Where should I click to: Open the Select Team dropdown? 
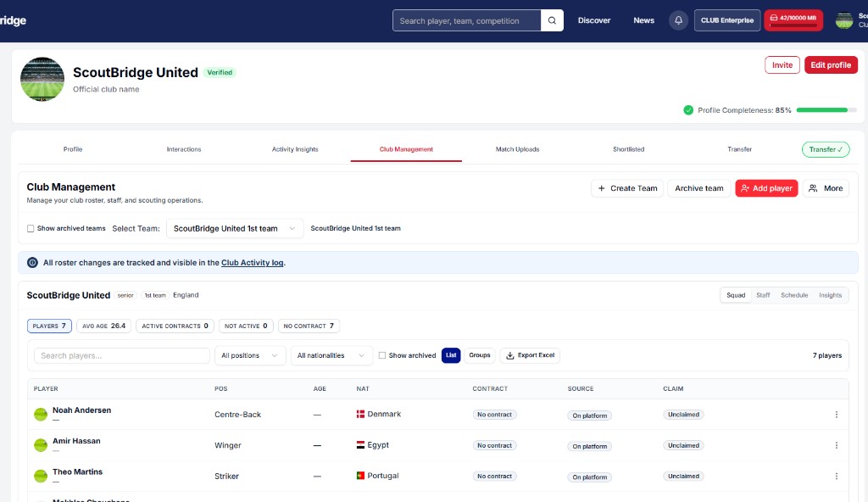click(x=235, y=228)
